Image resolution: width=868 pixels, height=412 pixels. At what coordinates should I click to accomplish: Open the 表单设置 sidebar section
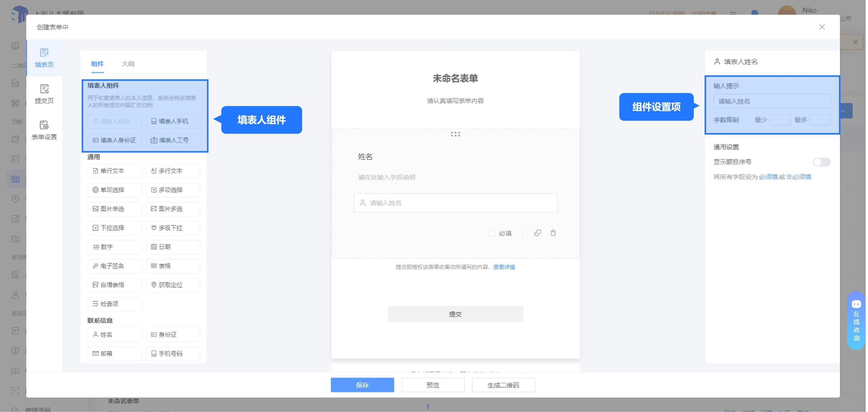tap(44, 130)
